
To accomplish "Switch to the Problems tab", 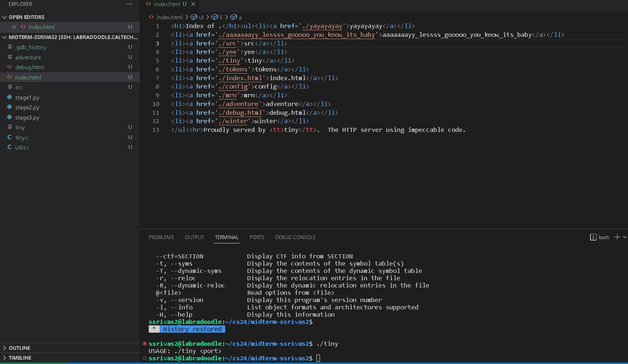I will (161, 237).
